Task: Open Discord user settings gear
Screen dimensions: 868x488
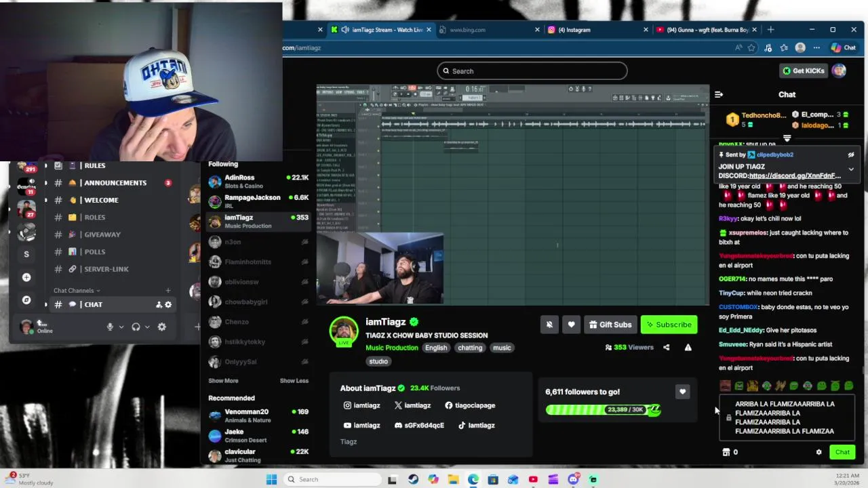Action: pos(161,327)
